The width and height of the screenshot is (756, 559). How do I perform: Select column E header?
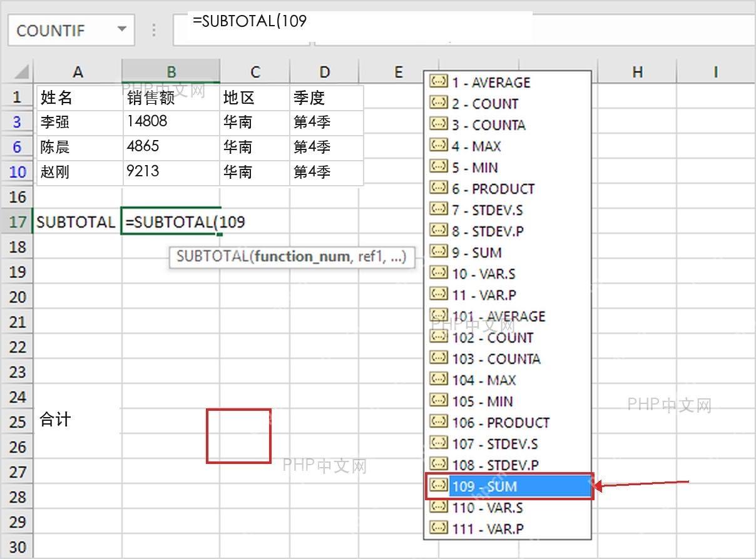point(398,72)
